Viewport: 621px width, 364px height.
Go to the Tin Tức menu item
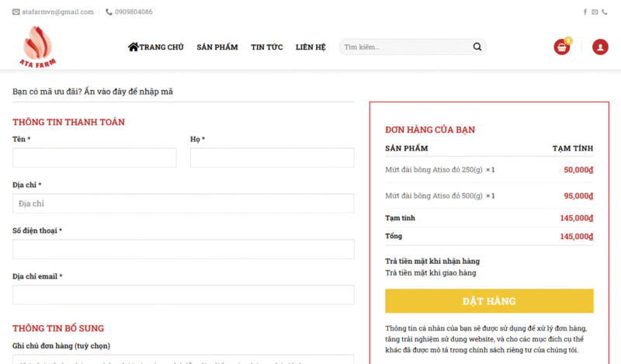click(266, 47)
